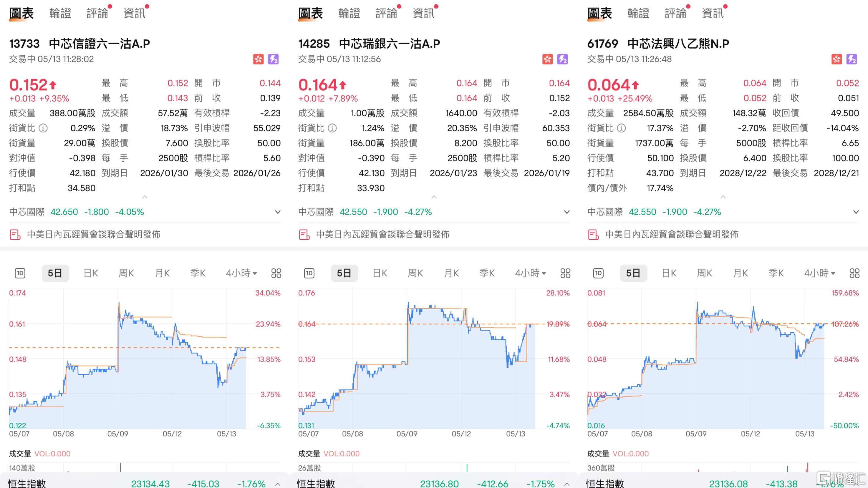Image resolution: width=868 pixels, height=488 pixels.
Task: Select 圖表 tab in 14285 panel
Action: pos(311,14)
